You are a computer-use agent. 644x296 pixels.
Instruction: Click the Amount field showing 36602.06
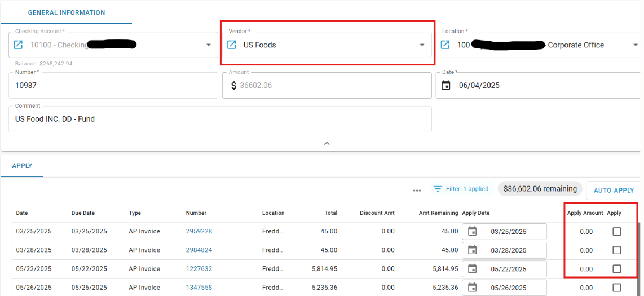pyautogui.click(x=327, y=85)
